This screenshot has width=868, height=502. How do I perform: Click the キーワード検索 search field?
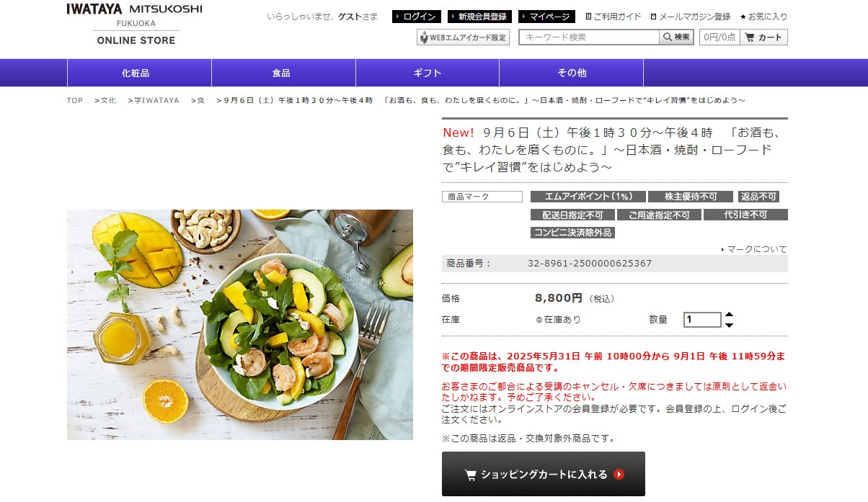pos(589,37)
